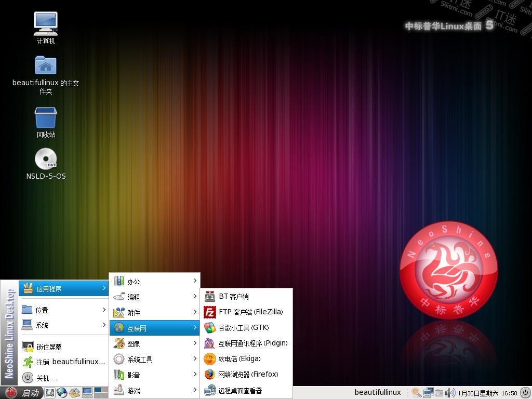Click the power button in the panel corner

pyautogui.click(x=525, y=393)
